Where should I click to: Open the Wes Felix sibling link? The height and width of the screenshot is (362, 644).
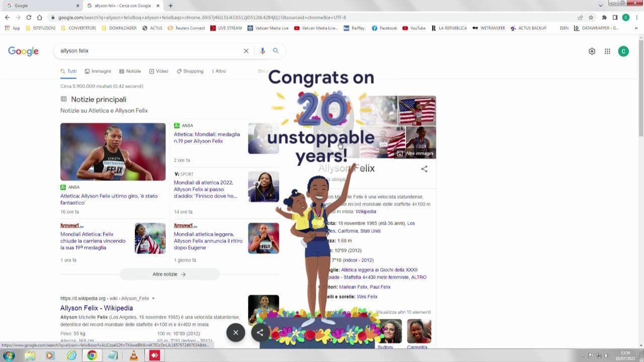click(x=367, y=297)
